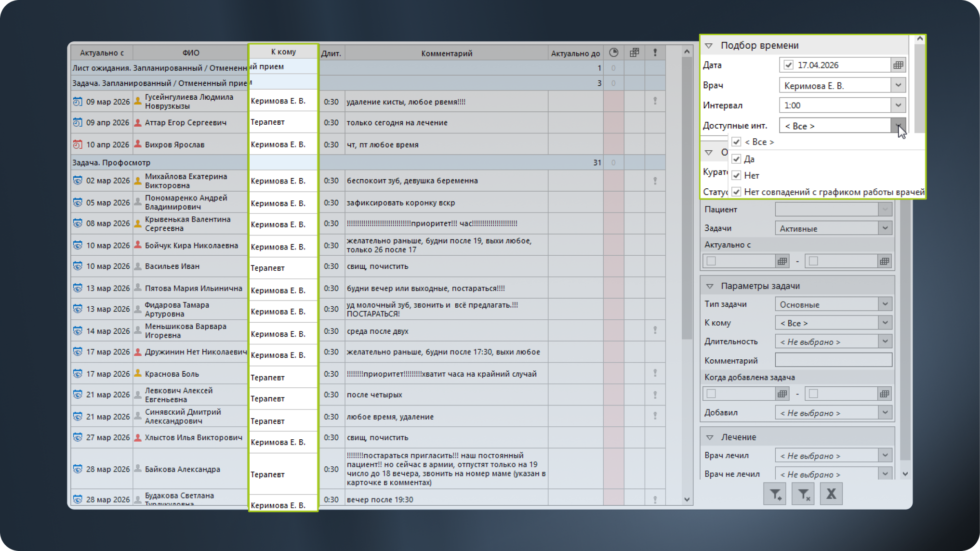Open calendar for second Когда добавлена задача date
Viewport: 980px width, 551px height.
coord(884,394)
